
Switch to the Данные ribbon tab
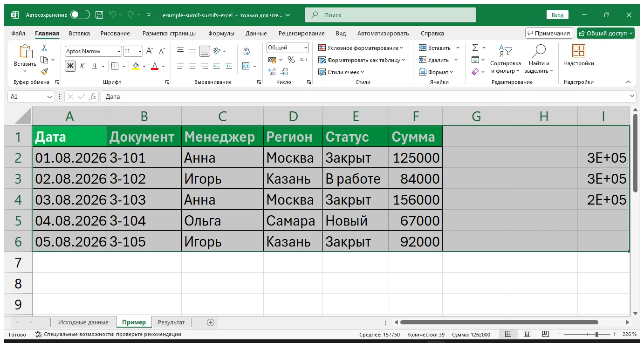256,34
